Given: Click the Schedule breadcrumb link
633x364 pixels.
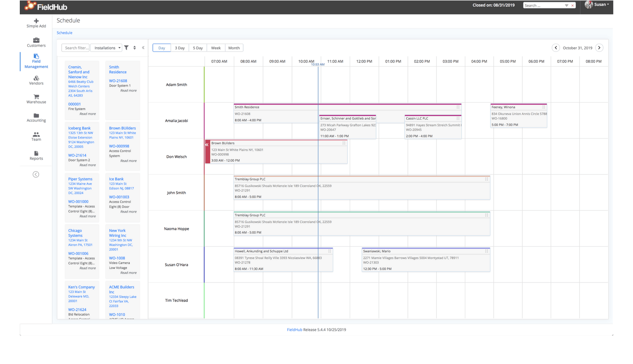Looking at the screenshot, I should (64, 32).
